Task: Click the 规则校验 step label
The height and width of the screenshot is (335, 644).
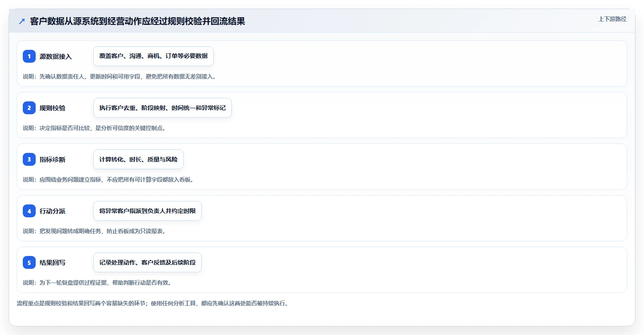Action: (x=52, y=108)
